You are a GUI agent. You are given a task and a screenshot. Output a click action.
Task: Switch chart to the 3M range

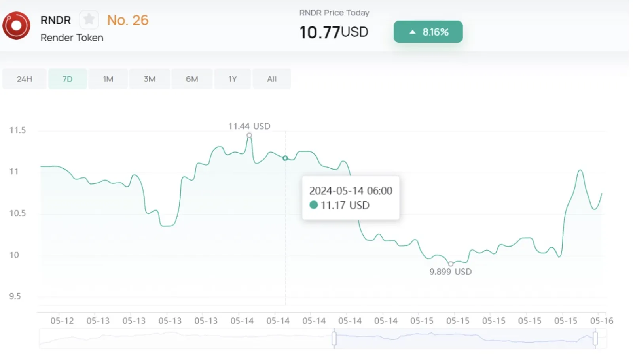pos(150,79)
